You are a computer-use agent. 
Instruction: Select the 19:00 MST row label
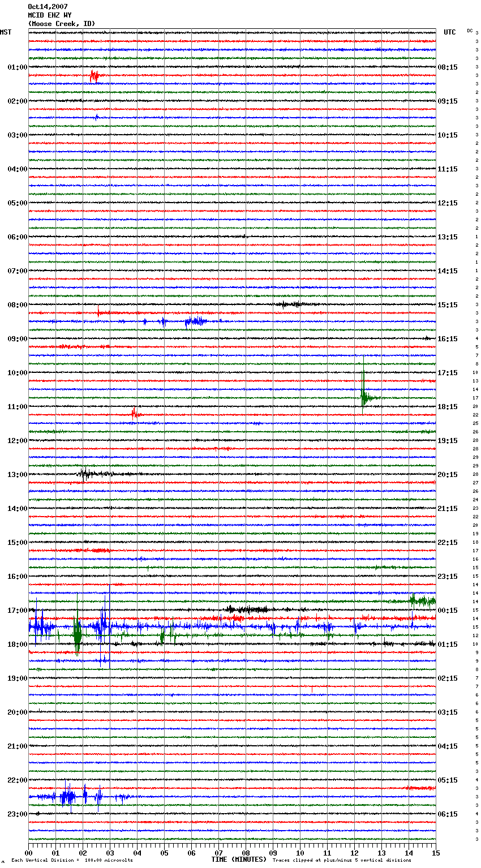pos(18,678)
